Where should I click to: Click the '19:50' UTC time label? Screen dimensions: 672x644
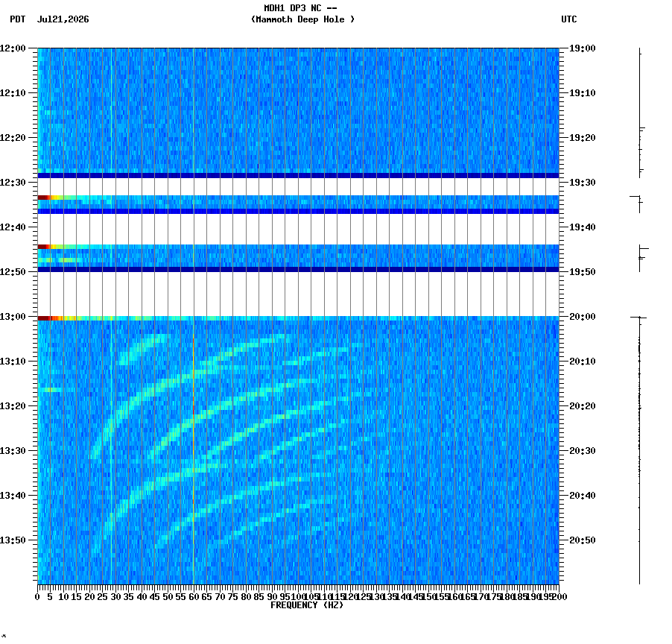pos(583,272)
